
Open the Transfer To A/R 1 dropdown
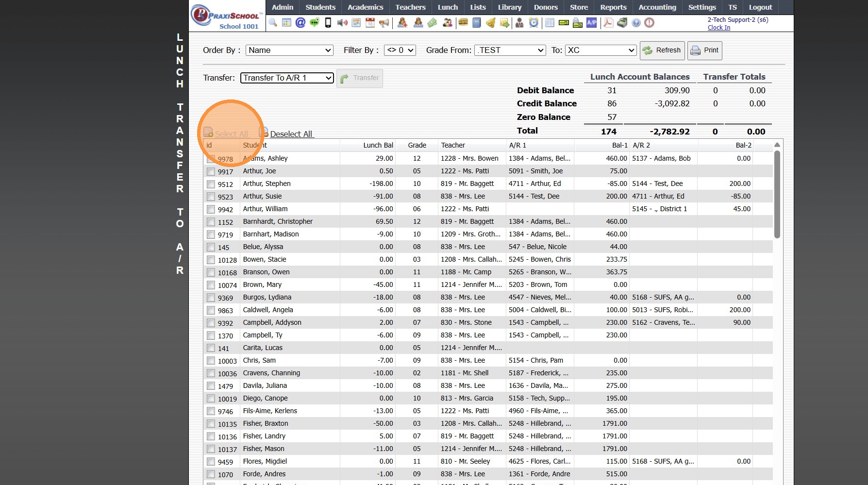click(x=287, y=78)
